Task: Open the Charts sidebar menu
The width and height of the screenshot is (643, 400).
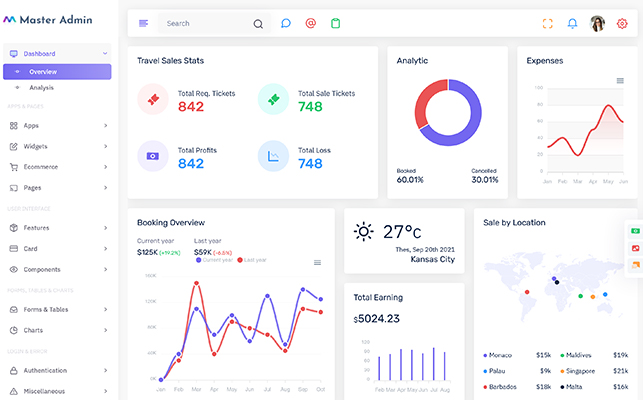Action: tap(58, 330)
